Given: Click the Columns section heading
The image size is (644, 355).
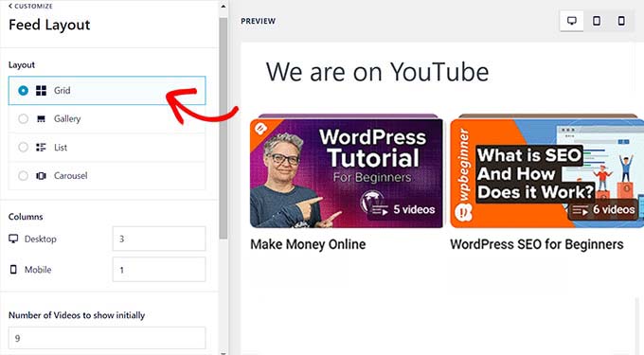Looking at the screenshot, I should [26, 216].
